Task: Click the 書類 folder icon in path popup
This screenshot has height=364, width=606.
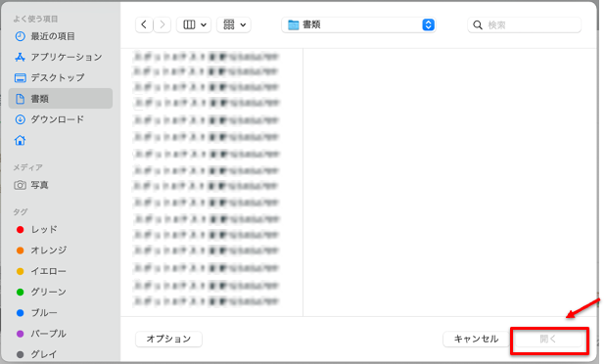Action: (294, 24)
